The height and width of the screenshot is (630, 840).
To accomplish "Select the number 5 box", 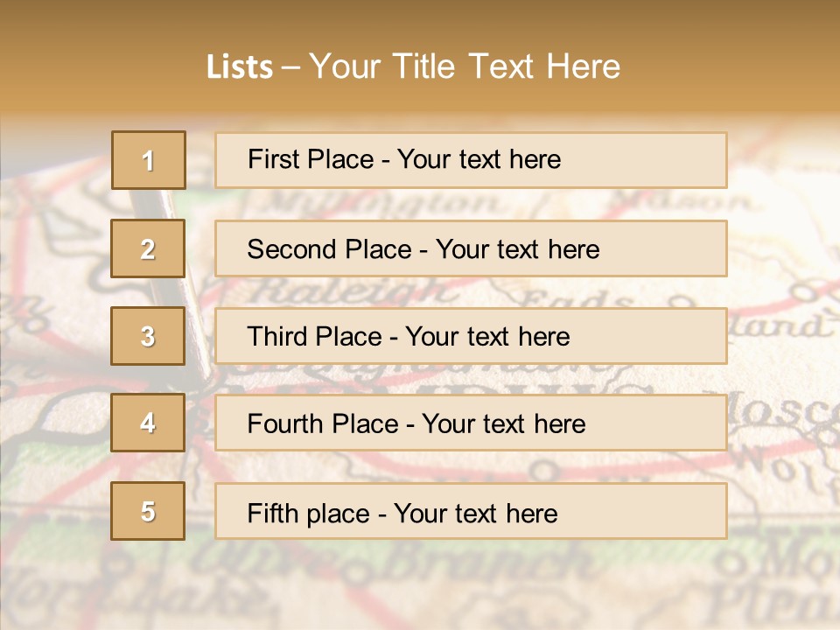I will click(x=148, y=510).
